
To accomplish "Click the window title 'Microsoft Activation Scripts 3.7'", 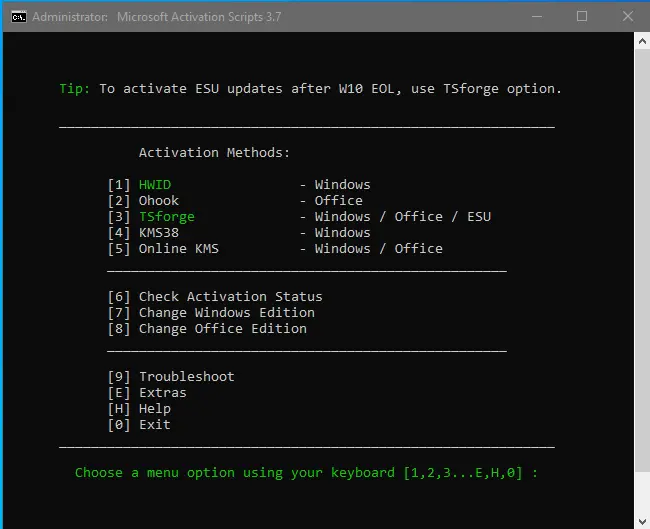I will pos(199,17).
